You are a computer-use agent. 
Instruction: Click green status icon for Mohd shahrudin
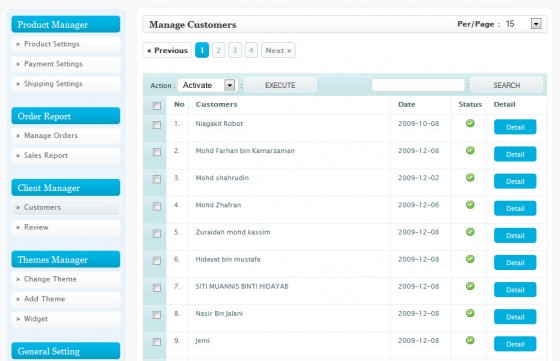tap(470, 177)
